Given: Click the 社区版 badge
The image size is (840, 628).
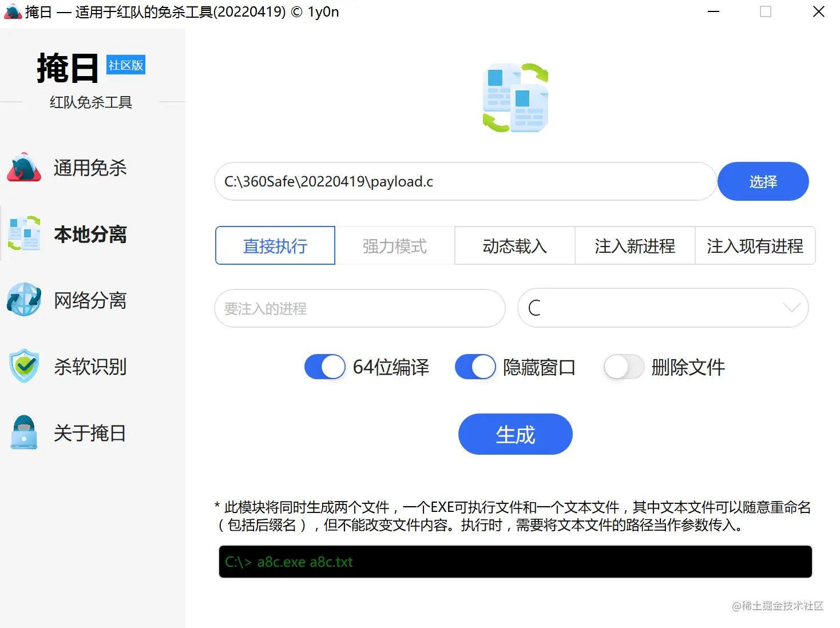Looking at the screenshot, I should 126,65.
